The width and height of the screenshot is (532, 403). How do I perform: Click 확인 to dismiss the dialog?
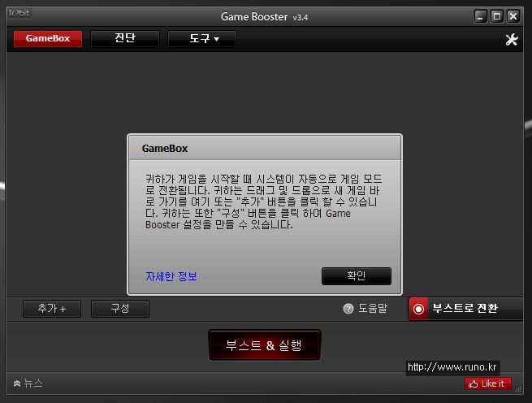[357, 276]
